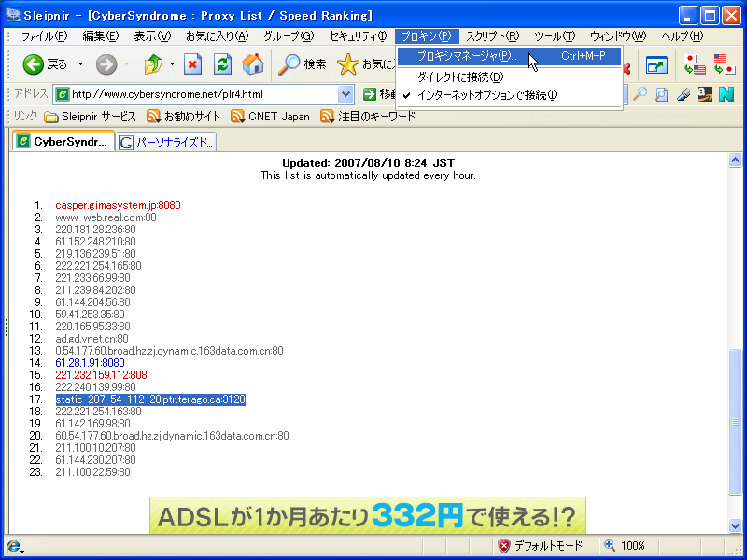The width and height of the screenshot is (747, 560).
Task: Click highlighted static-207-54-112-28.ptr.terago.ca:3128 entry
Action: (x=150, y=399)
